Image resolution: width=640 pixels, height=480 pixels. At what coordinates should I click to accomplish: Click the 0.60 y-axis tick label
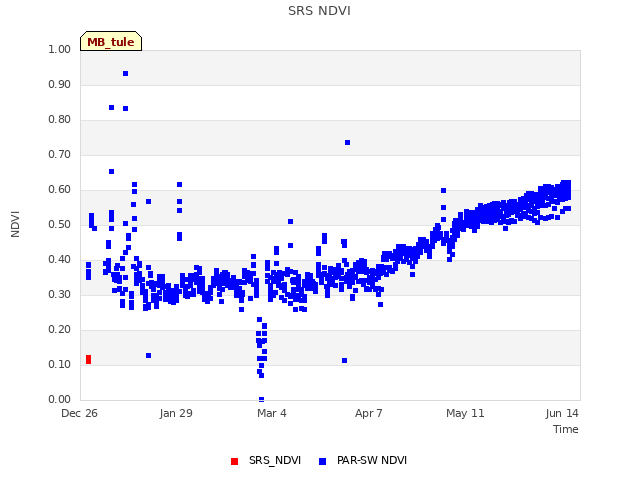click(60, 189)
